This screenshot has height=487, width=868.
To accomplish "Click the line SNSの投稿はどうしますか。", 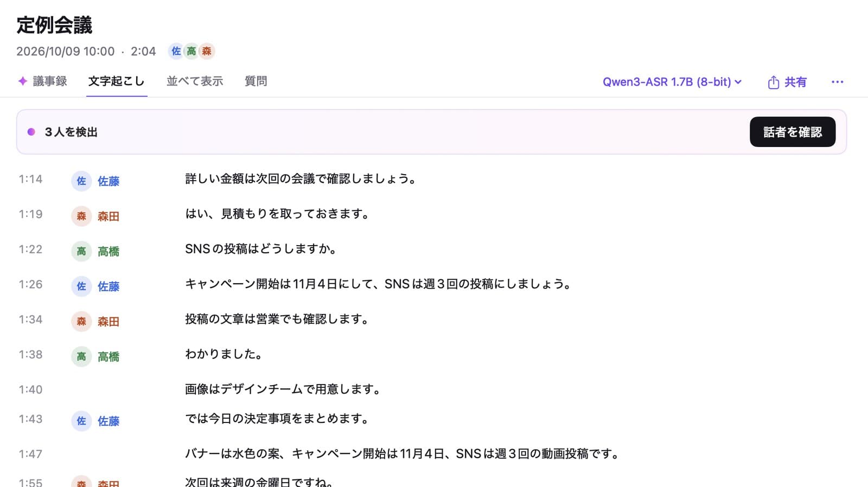I will [x=262, y=249].
